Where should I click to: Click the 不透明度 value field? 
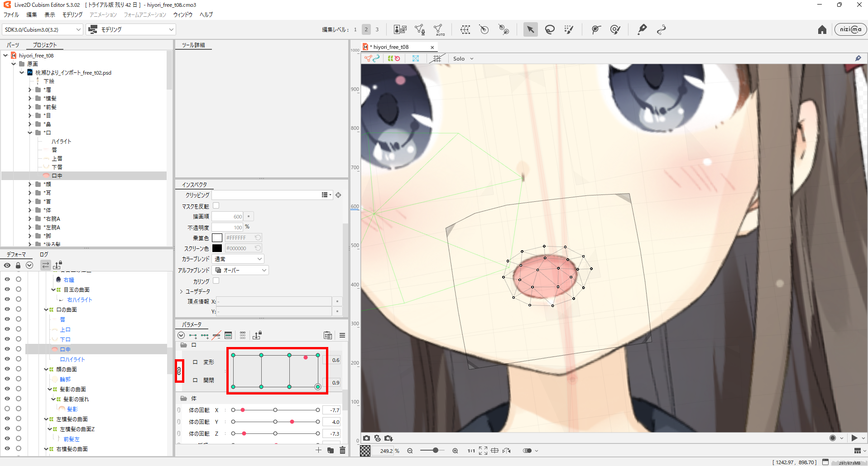(x=227, y=228)
